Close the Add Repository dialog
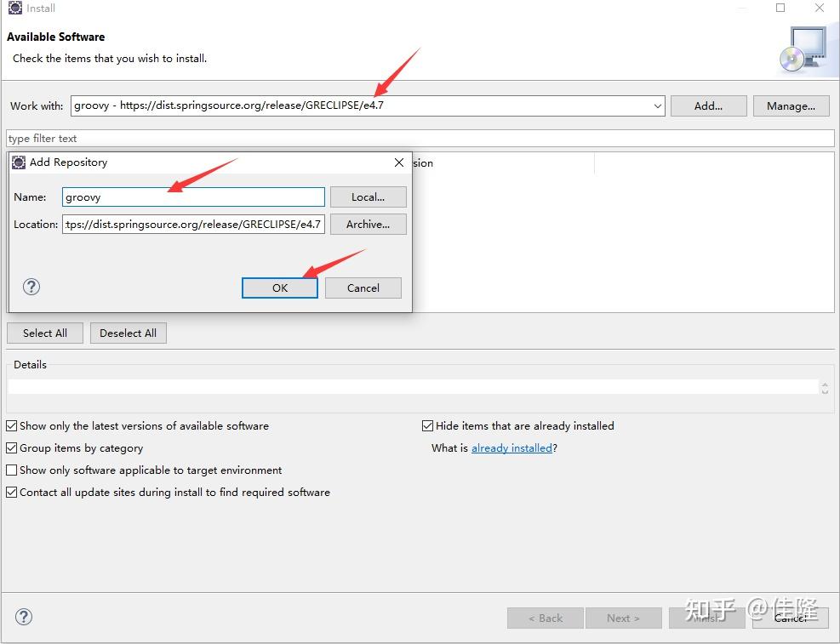Screen dimensions: 840x644 click(x=399, y=162)
